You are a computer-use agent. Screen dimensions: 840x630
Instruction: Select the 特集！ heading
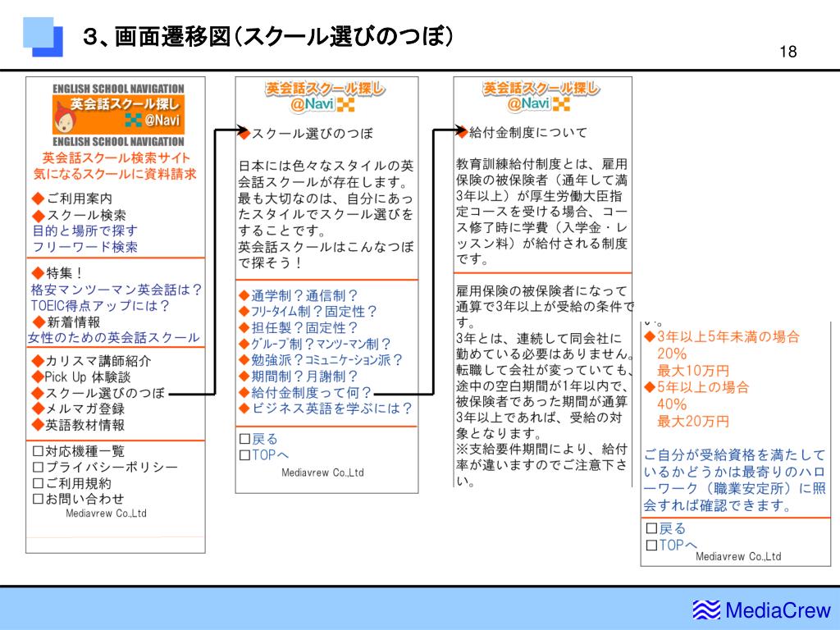tap(66, 273)
